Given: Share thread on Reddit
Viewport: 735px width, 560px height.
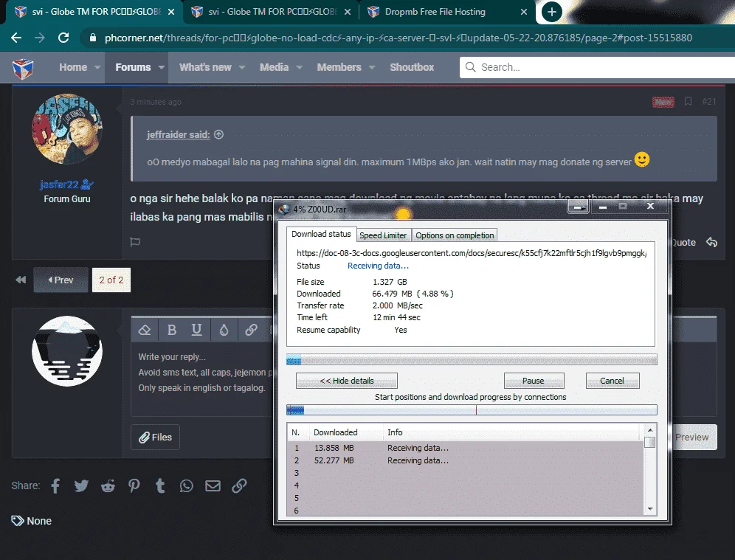Looking at the screenshot, I should [x=108, y=486].
